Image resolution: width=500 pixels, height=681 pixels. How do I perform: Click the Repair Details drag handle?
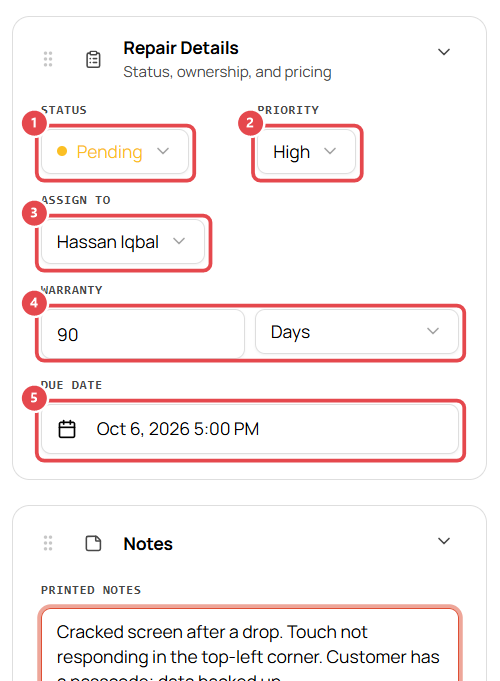[x=48, y=59]
